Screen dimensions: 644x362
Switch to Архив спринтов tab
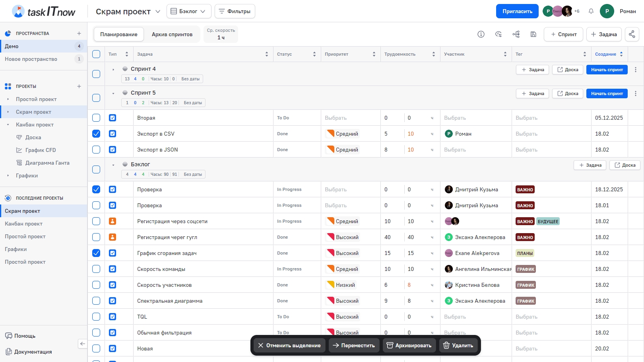[x=172, y=34]
